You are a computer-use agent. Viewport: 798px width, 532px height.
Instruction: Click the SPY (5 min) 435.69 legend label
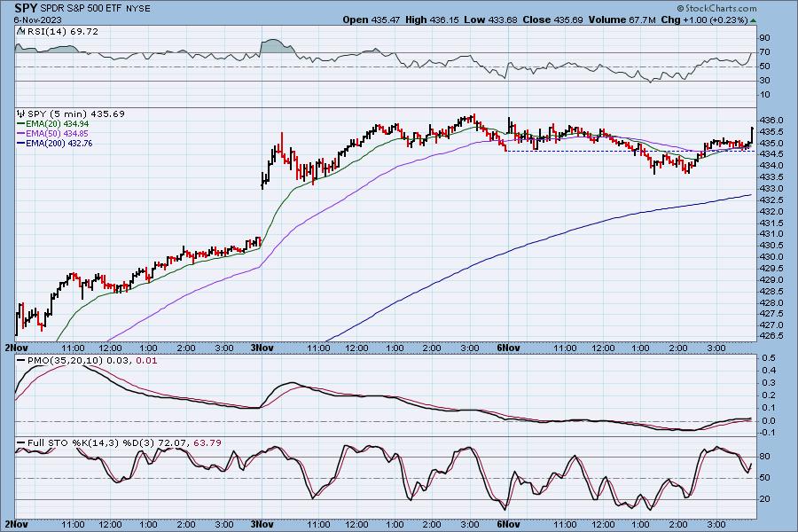point(76,114)
